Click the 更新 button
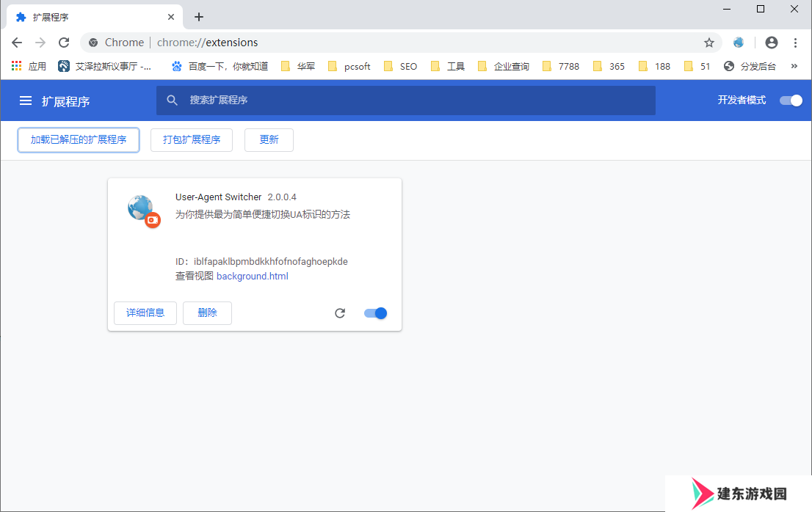The height and width of the screenshot is (512, 812). 269,140
